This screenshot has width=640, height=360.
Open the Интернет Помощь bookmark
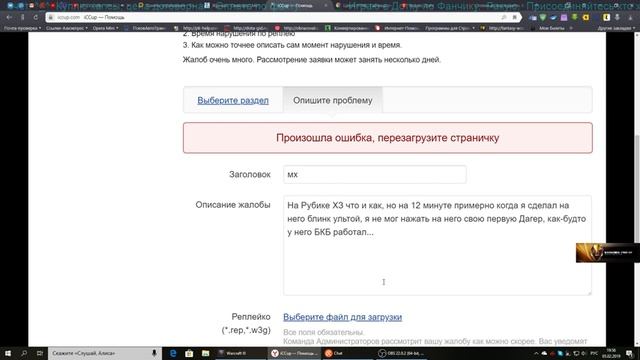coord(398,28)
